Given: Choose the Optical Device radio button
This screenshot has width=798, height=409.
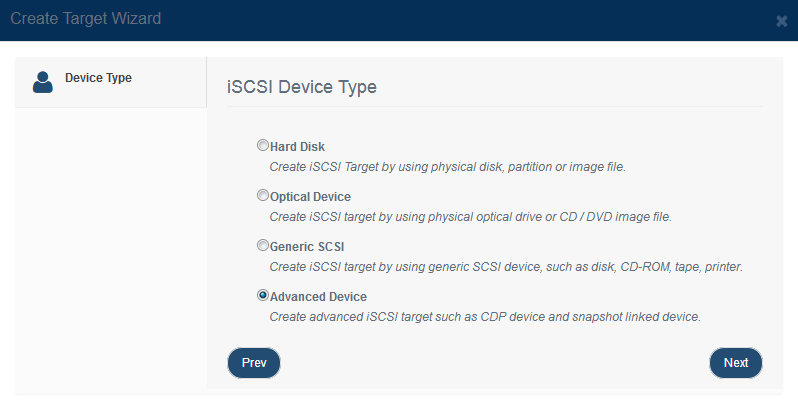Looking at the screenshot, I should click(263, 195).
